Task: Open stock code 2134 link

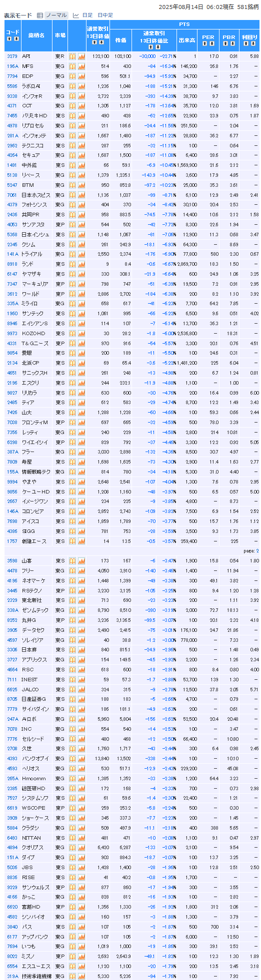Action: [12, 363]
